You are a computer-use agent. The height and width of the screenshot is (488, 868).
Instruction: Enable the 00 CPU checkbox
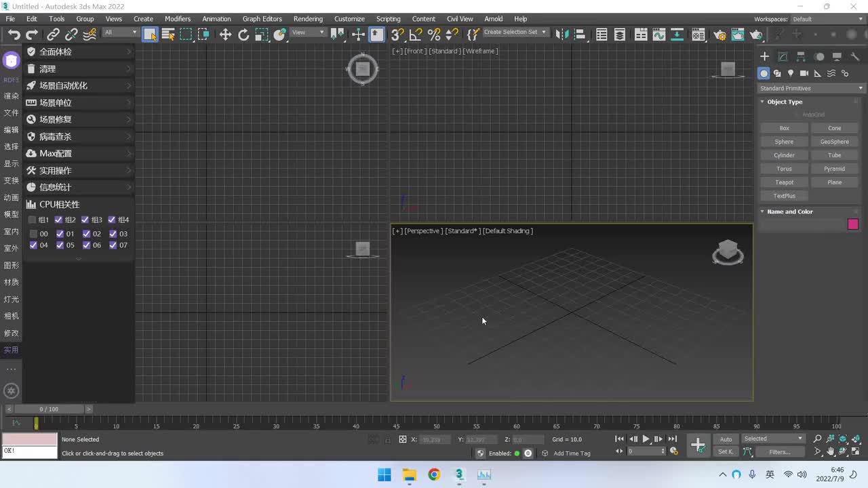click(x=33, y=234)
